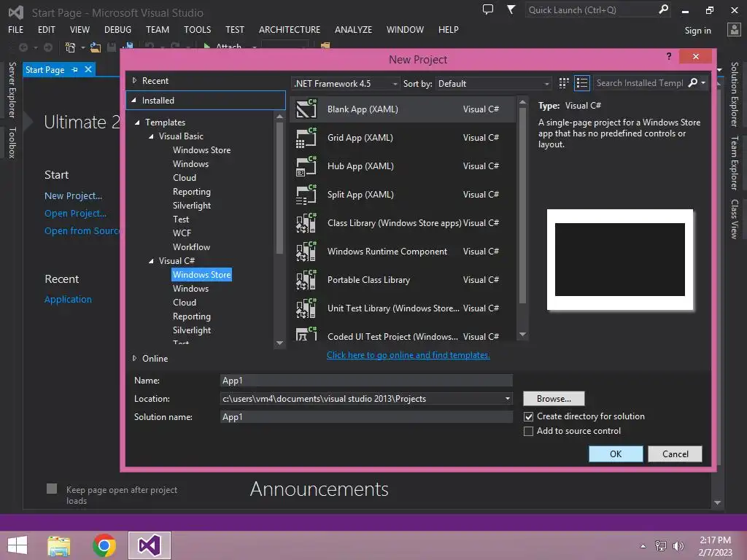Select the Coded UI Test Project icon
Screen dimensions: 747x560
click(306, 334)
